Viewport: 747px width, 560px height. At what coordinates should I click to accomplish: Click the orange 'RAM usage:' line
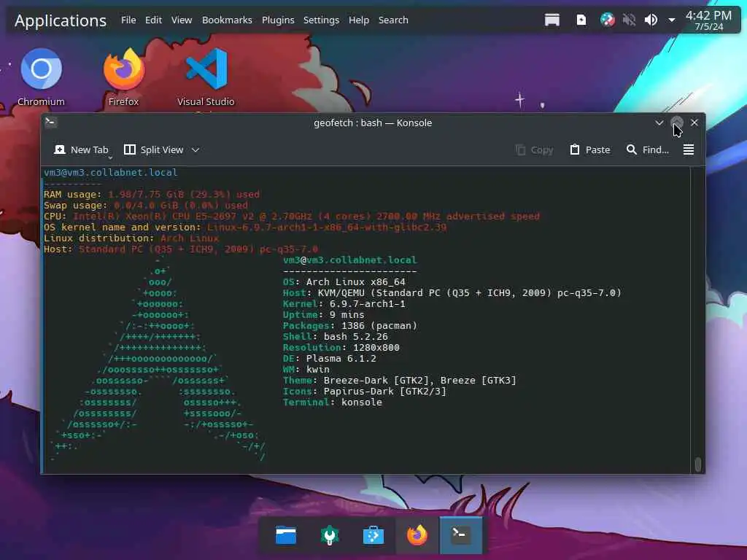(152, 194)
